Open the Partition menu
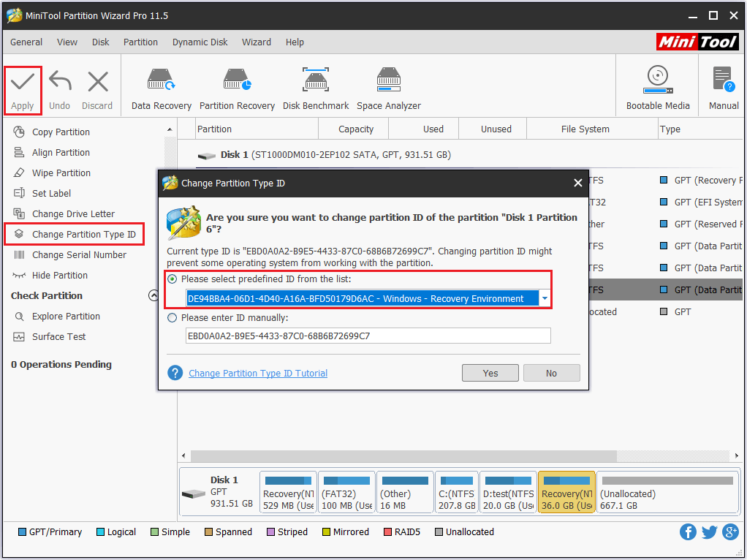 [140, 42]
